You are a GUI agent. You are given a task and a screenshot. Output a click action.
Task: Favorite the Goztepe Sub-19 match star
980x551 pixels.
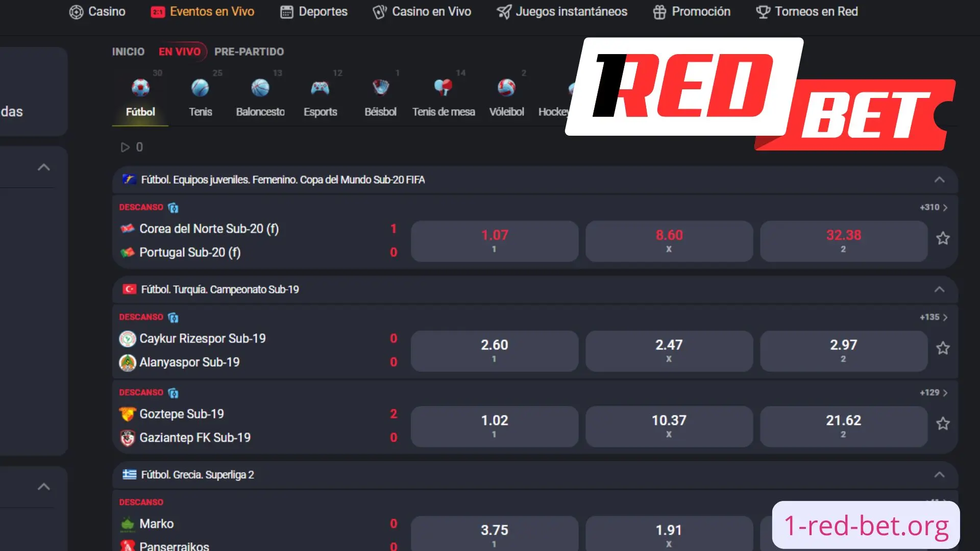943,423
